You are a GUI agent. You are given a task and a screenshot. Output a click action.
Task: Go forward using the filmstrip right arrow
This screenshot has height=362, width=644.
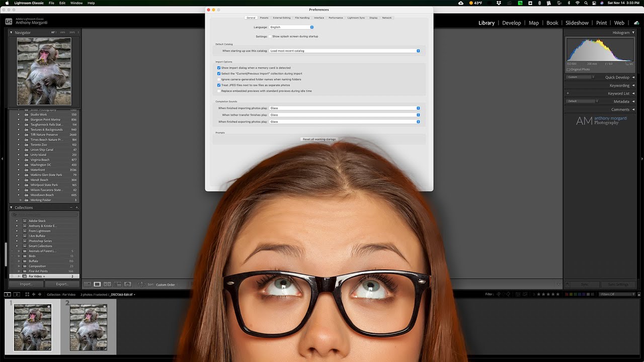coord(39,294)
